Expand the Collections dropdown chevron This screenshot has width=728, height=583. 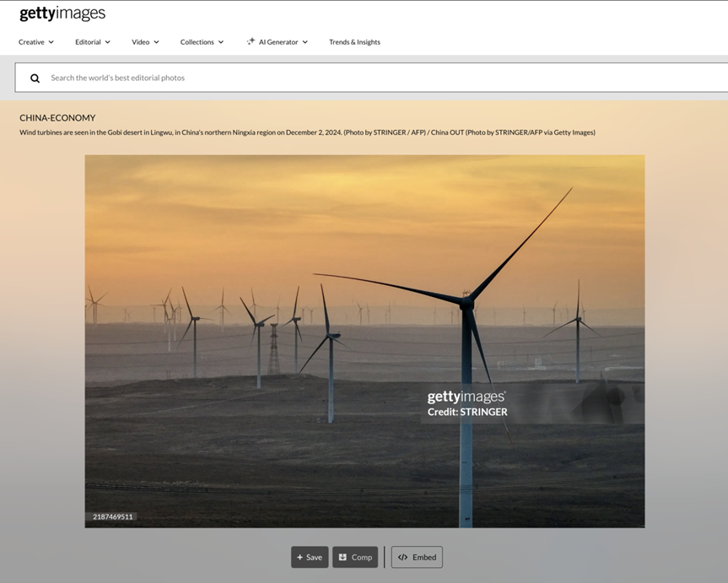221,42
